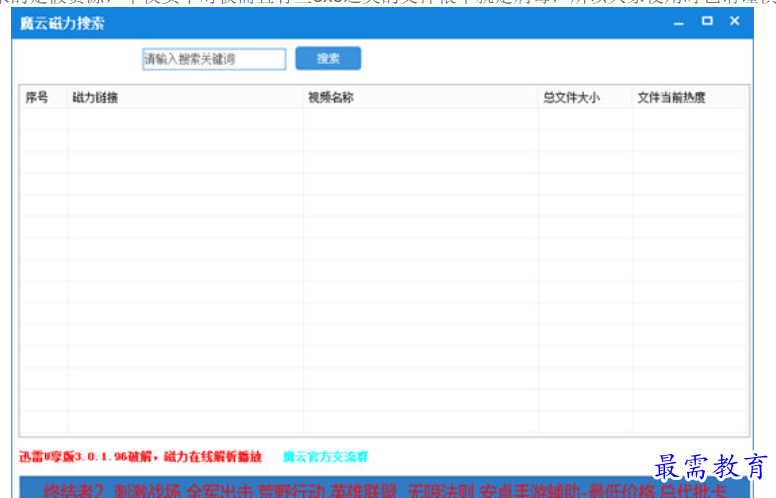Click 终结者2 in the bottom banner

[x=74, y=491]
